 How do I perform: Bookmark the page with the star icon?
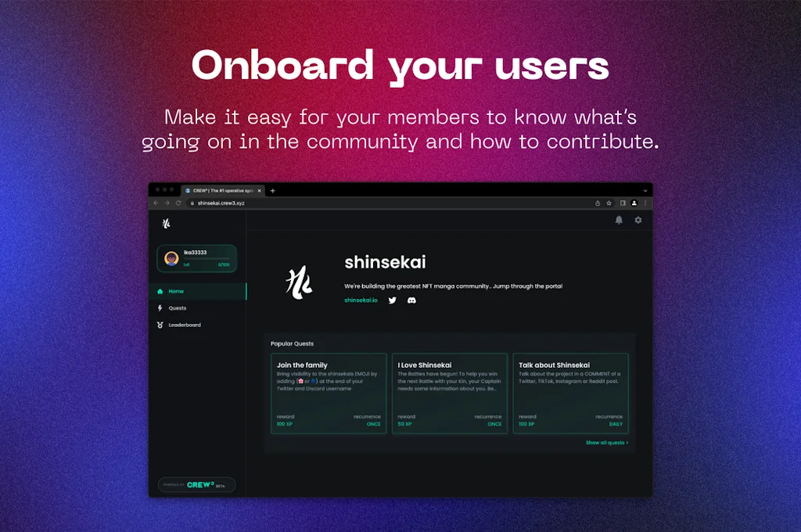(609, 203)
